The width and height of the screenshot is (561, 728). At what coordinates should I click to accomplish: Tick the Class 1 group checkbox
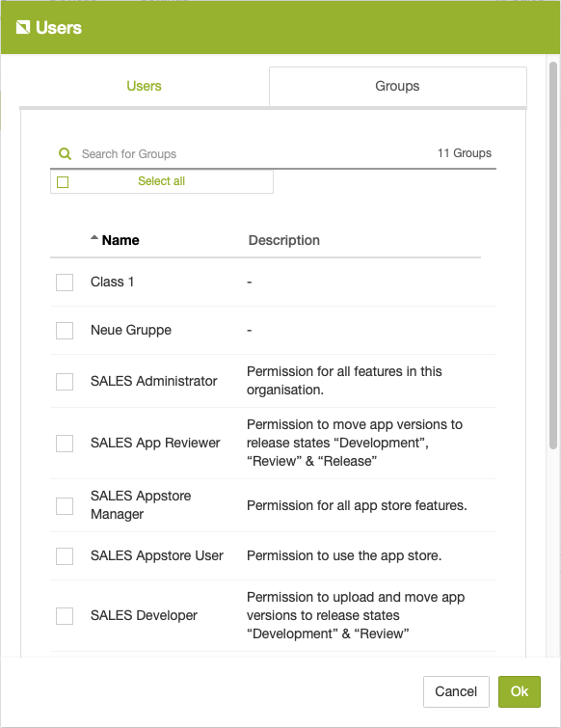point(65,283)
